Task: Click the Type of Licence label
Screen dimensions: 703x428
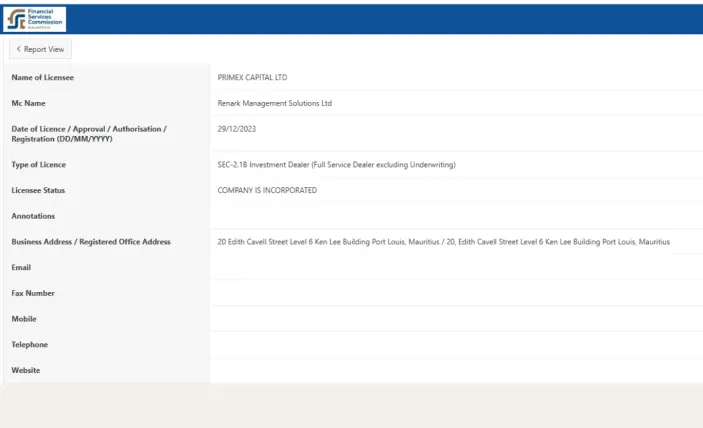Action: tap(39, 165)
